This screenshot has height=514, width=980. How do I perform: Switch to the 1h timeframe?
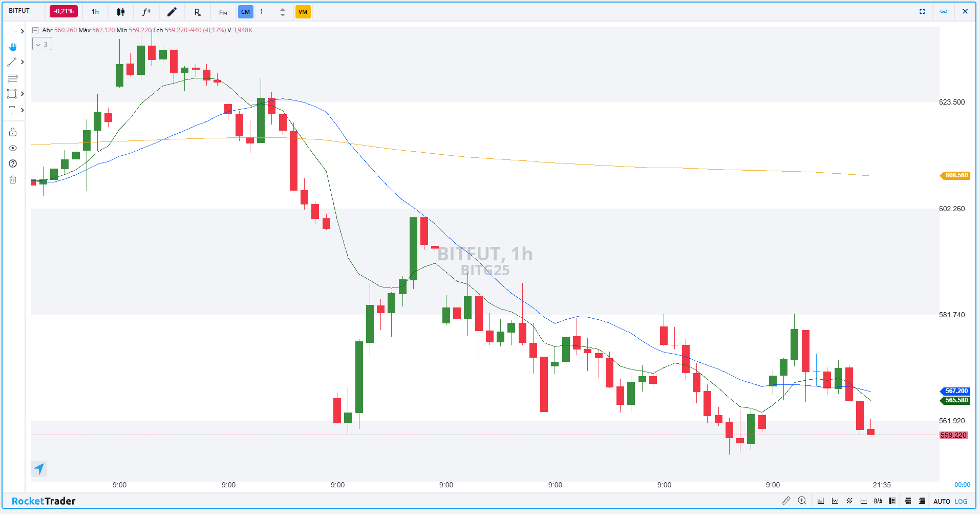95,11
